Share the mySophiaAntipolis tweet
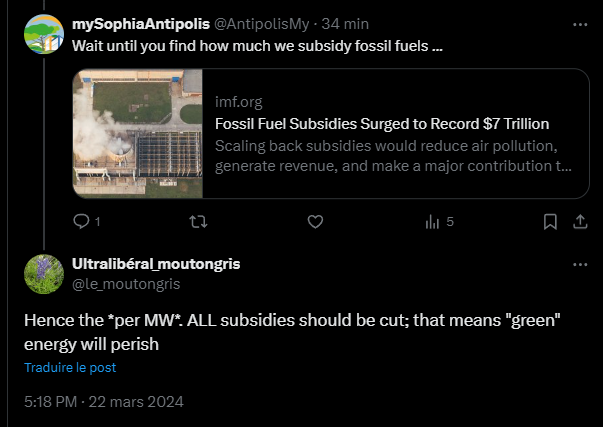The height and width of the screenshot is (427, 603). [580, 222]
